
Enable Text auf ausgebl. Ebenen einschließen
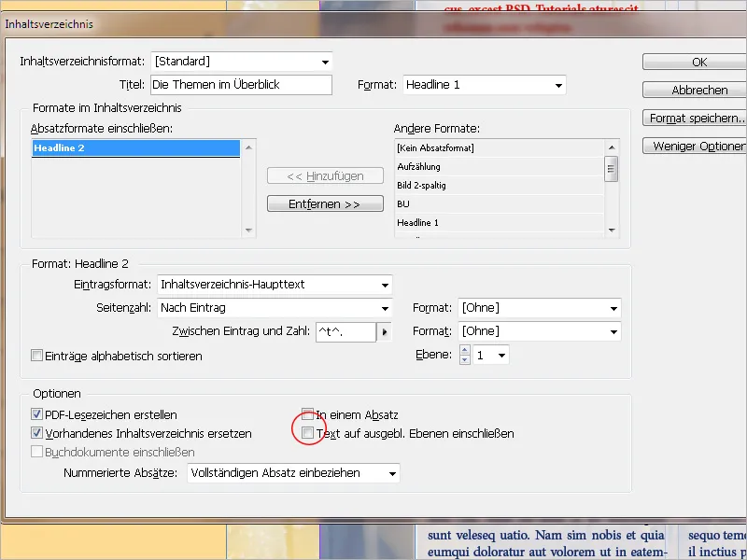(x=308, y=433)
